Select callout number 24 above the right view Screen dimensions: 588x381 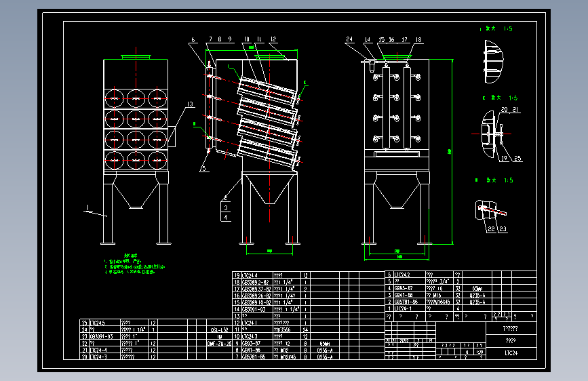pos(349,39)
